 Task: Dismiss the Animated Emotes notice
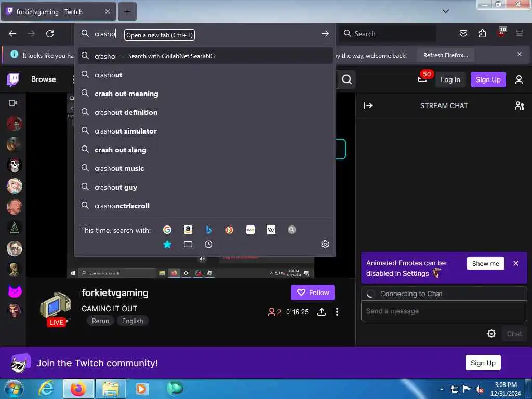[516, 263]
